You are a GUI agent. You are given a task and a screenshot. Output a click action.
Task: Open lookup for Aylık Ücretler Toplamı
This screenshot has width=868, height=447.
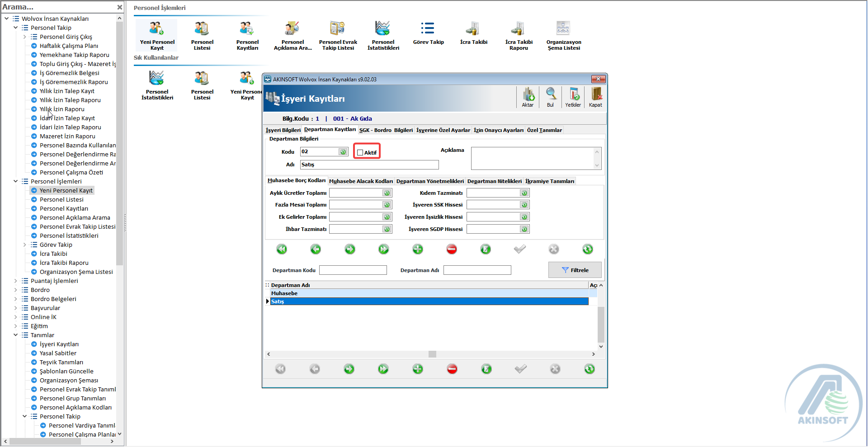tap(387, 193)
